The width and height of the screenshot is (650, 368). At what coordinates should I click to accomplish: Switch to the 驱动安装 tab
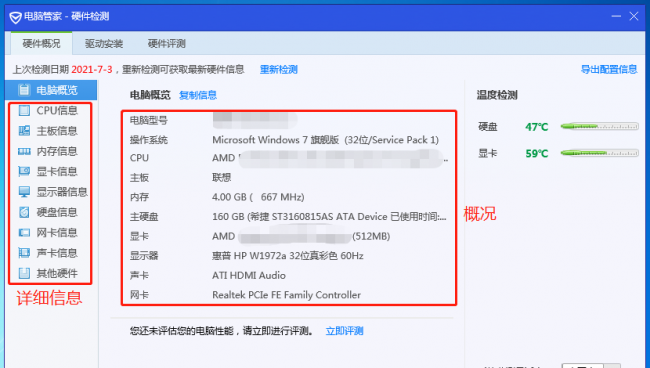pos(104,44)
